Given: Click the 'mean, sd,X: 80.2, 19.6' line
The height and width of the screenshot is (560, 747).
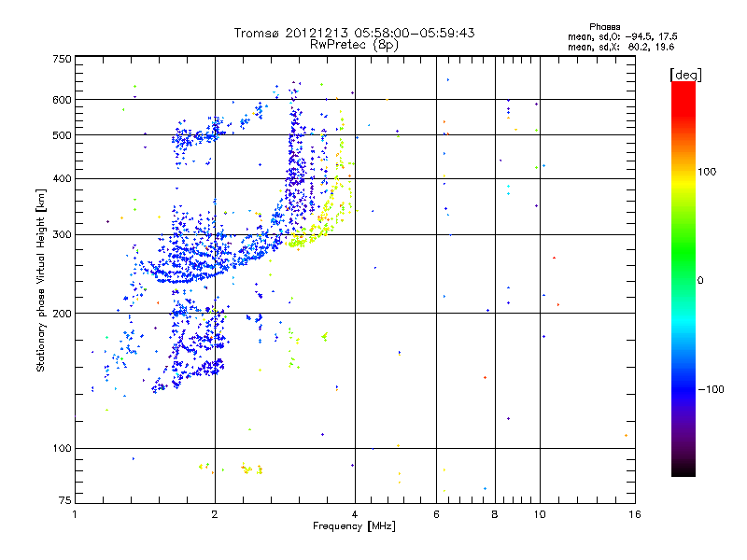Looking at the screenshot, I should (x=621, y=47).
